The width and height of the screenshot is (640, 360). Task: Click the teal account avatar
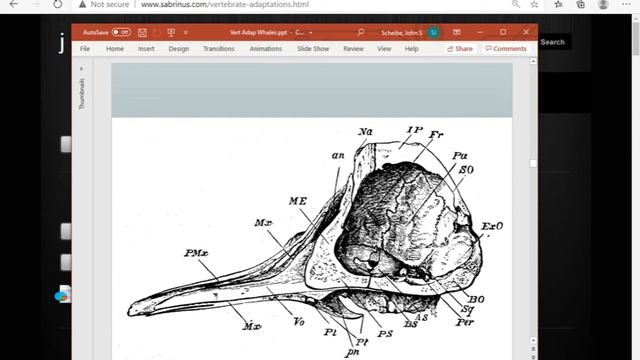tap(434, 32)
